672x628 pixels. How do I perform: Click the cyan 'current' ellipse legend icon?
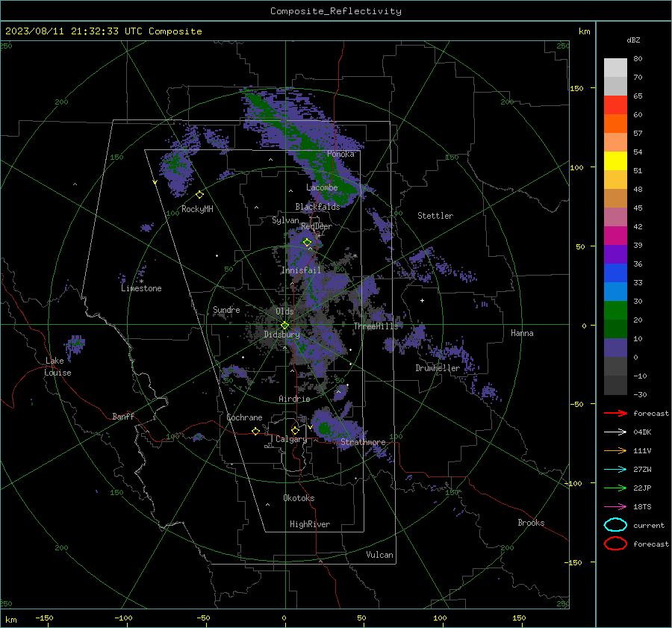[x=615, y=525]
